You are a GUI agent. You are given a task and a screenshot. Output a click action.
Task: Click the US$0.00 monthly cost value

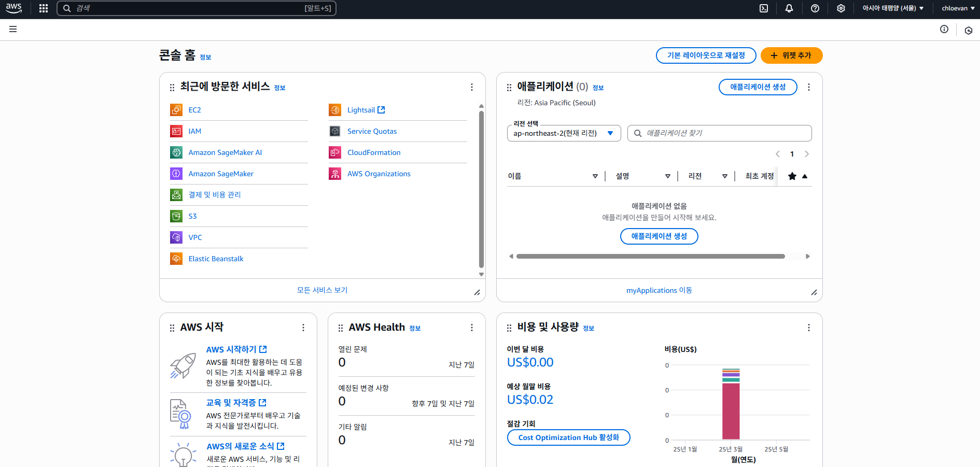530,362
